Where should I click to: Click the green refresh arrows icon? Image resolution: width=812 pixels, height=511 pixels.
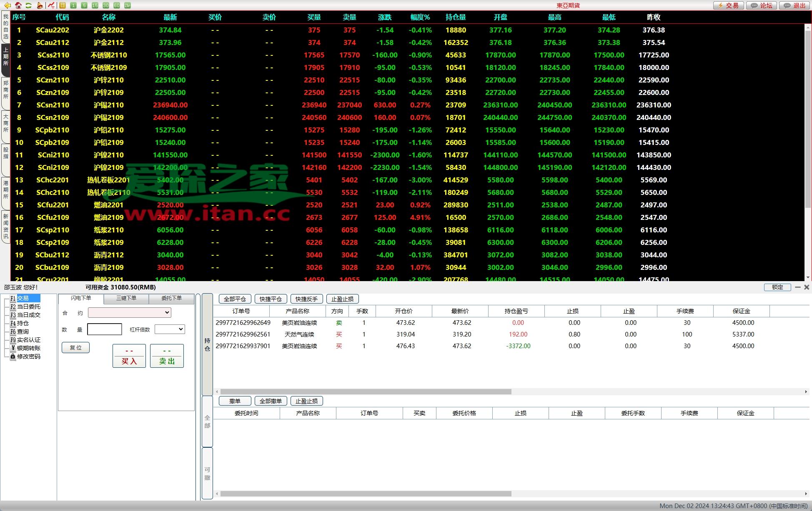click(28, 5)
